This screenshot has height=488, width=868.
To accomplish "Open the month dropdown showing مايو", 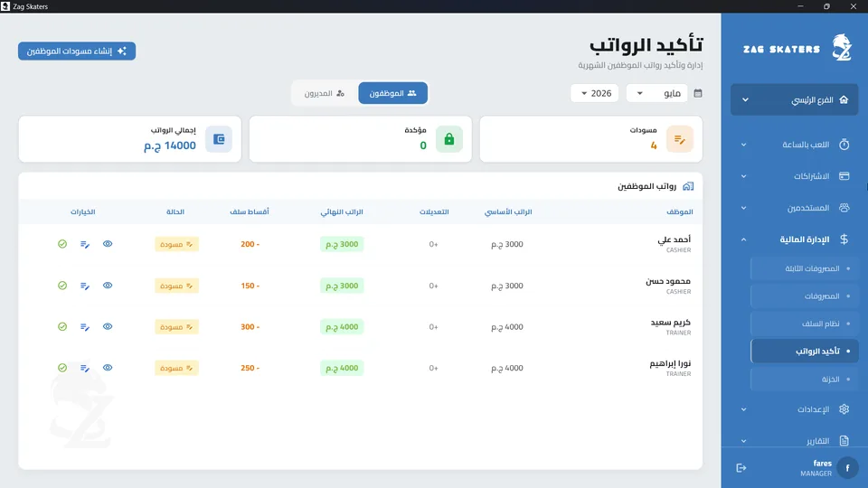I will point(657,93).
